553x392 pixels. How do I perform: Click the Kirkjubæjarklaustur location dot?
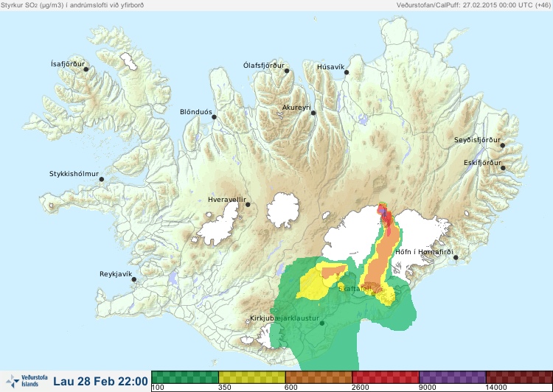coord(321,323)
